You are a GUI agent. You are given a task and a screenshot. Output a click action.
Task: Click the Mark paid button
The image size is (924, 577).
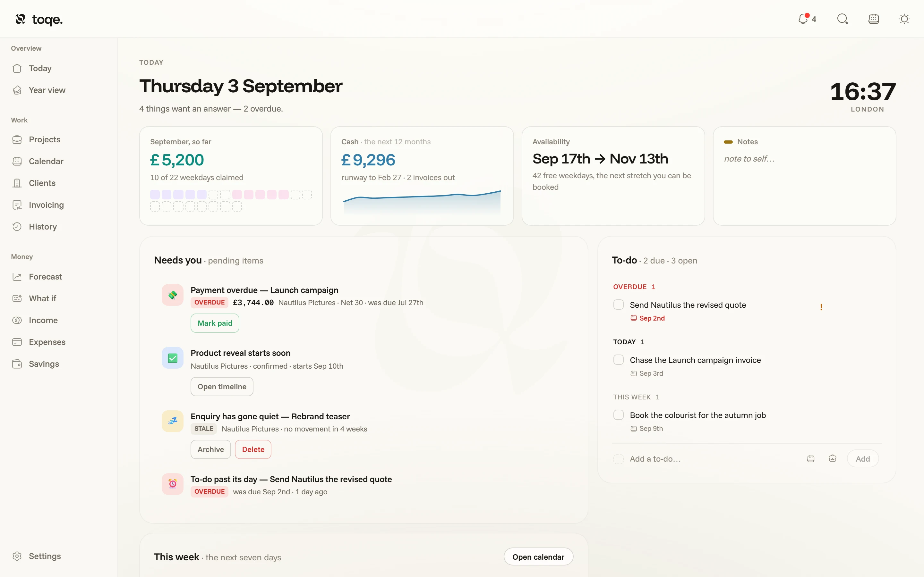[x=215, y=323]
